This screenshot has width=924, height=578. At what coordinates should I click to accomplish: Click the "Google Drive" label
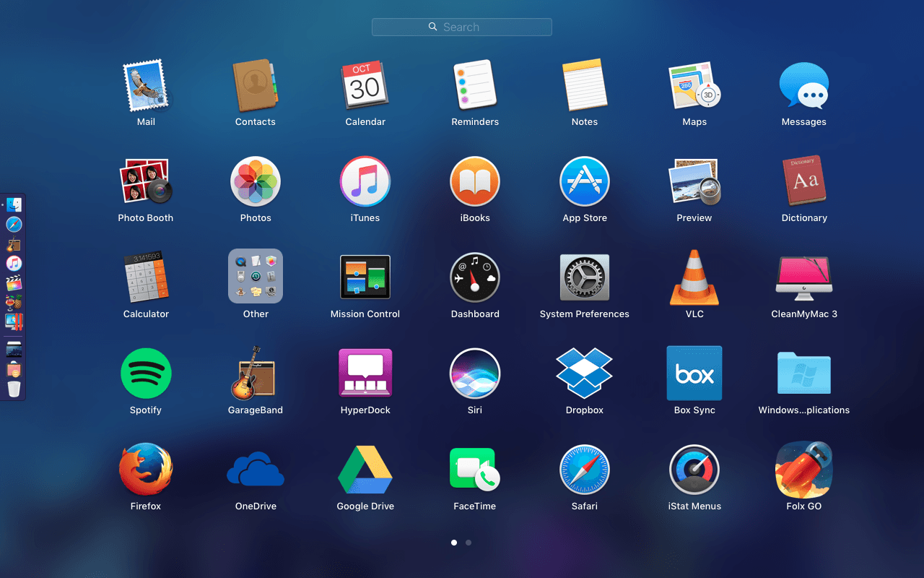click(365, 506)
